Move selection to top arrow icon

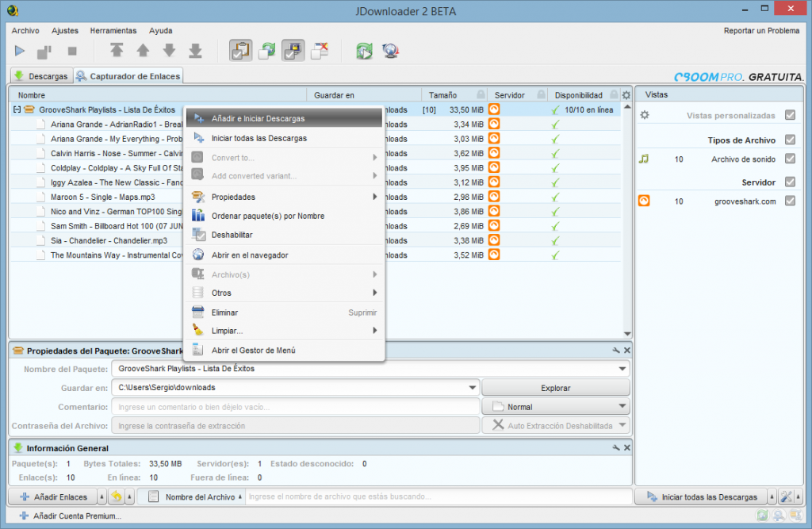(117, 50)
